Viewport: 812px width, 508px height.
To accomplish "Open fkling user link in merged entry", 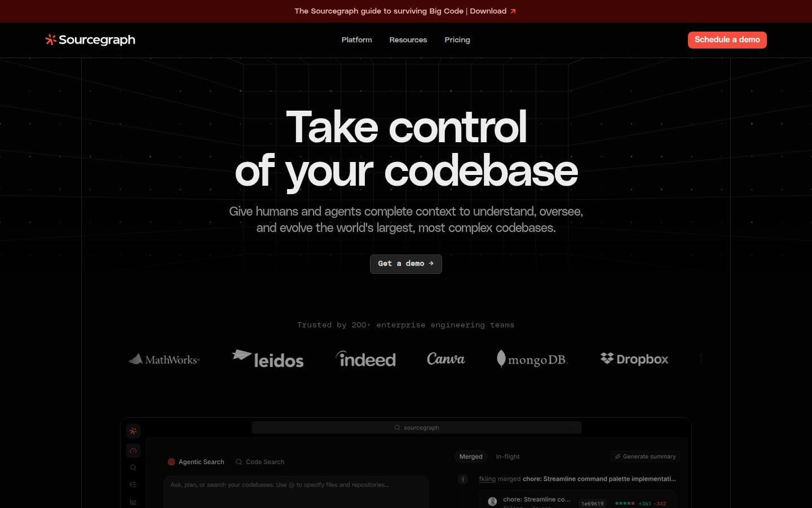I will pos(487,479).
